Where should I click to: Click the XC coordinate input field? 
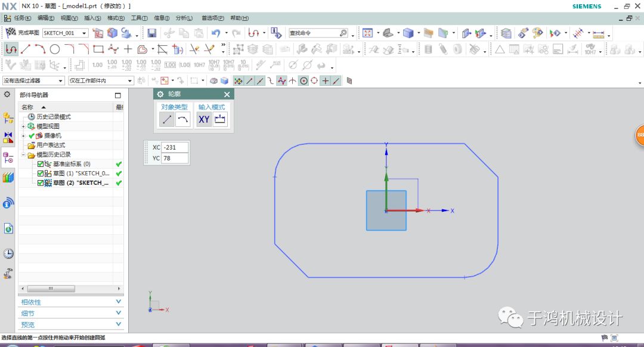[175, 147]
